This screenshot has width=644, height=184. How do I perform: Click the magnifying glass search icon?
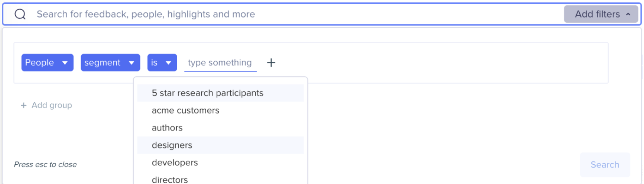coord(20,14)
